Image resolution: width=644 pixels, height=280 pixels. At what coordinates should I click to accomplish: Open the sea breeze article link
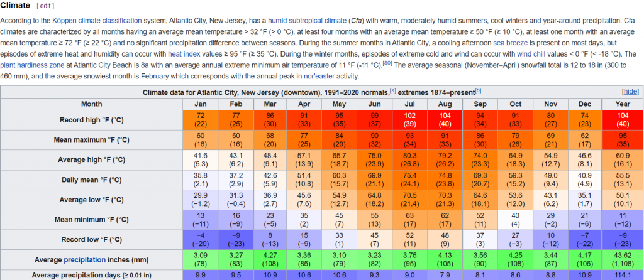(510, 43)
